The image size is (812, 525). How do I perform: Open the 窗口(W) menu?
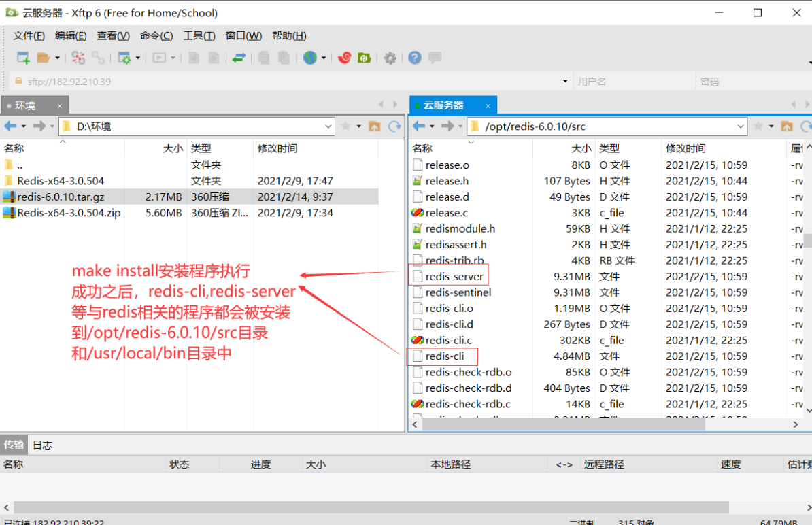[243, 36]
